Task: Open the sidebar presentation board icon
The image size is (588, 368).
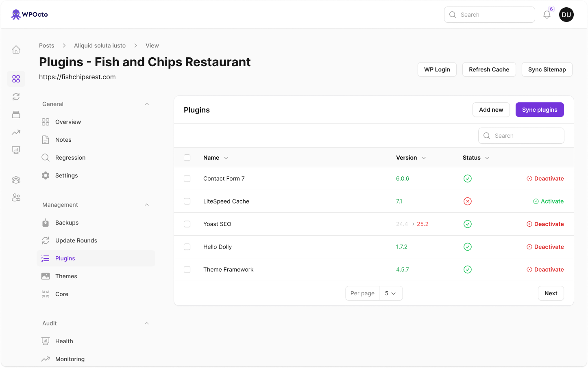Action: point(16,150)
